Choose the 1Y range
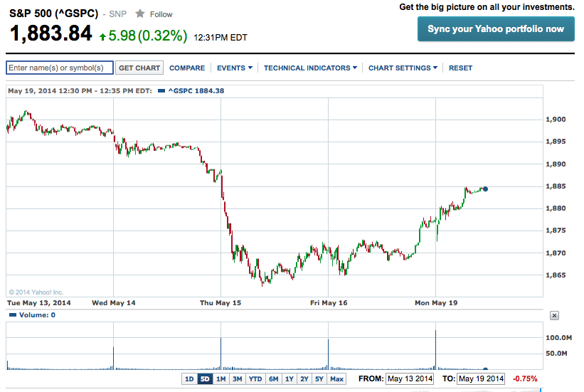The height and width of the screenshot is (392, 584). click(289, 379)
